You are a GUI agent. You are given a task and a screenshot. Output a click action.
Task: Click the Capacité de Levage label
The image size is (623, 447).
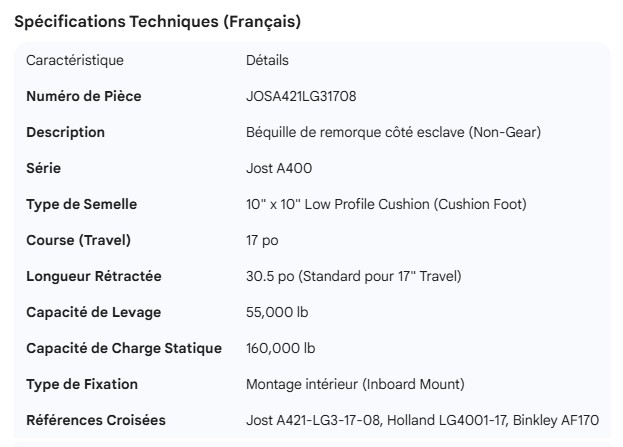93,312
